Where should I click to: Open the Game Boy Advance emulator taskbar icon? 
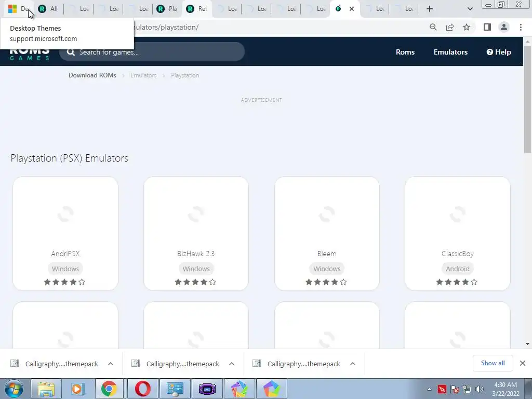point(207,389)
